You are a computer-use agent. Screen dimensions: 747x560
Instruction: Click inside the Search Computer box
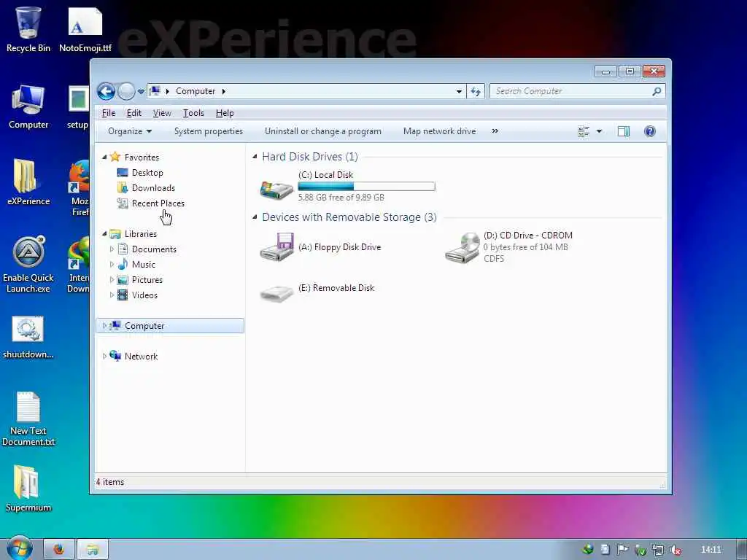(570, 91)
